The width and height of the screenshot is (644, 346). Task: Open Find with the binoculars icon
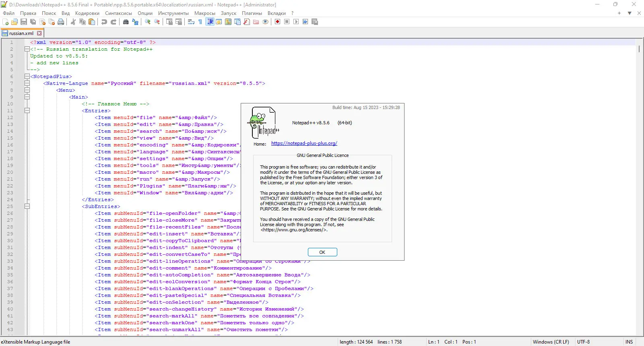(x=126, y=22)
